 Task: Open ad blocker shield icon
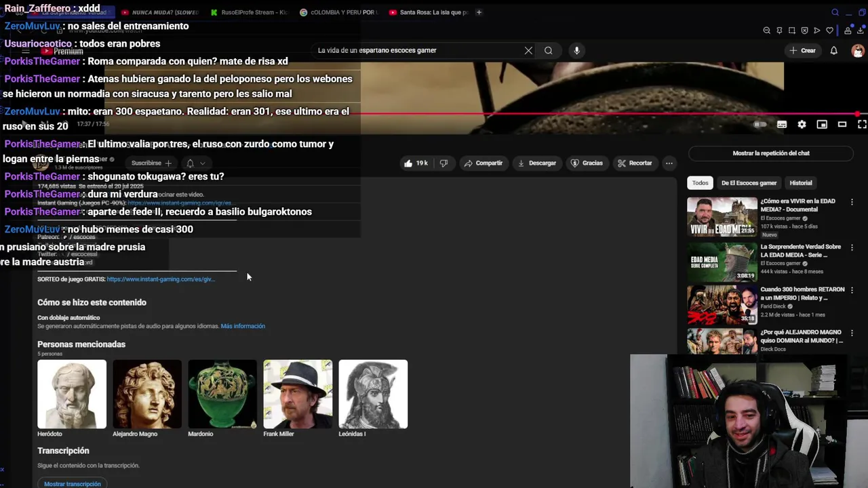click(804, 30)
